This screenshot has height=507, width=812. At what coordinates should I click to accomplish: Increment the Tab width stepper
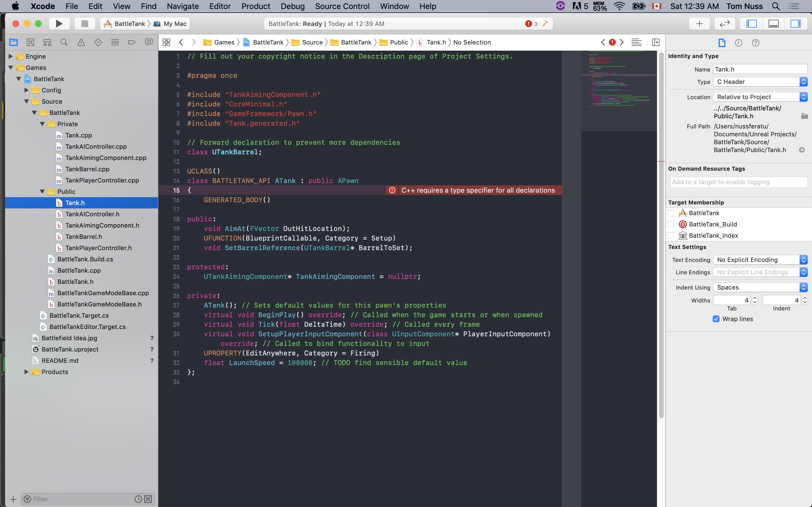point(754,298)
